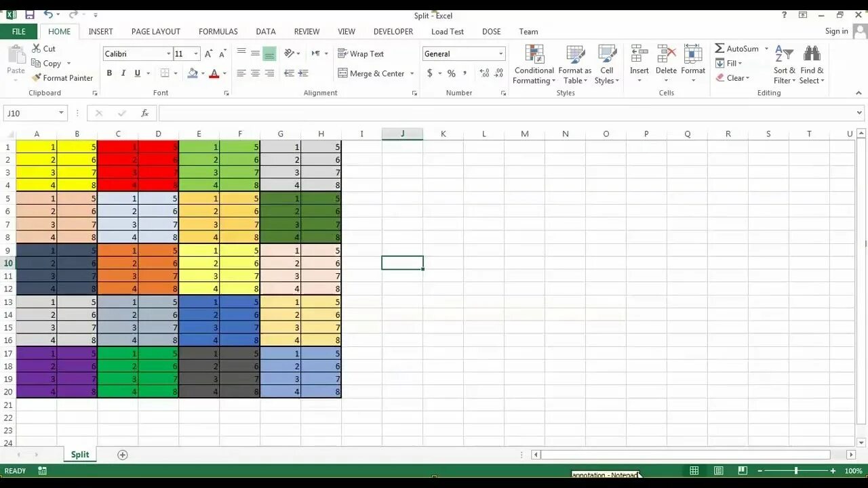Screen dimensions: 868x488
Task: Switch to the FORMULAS tab
Action: pos(218,31)
